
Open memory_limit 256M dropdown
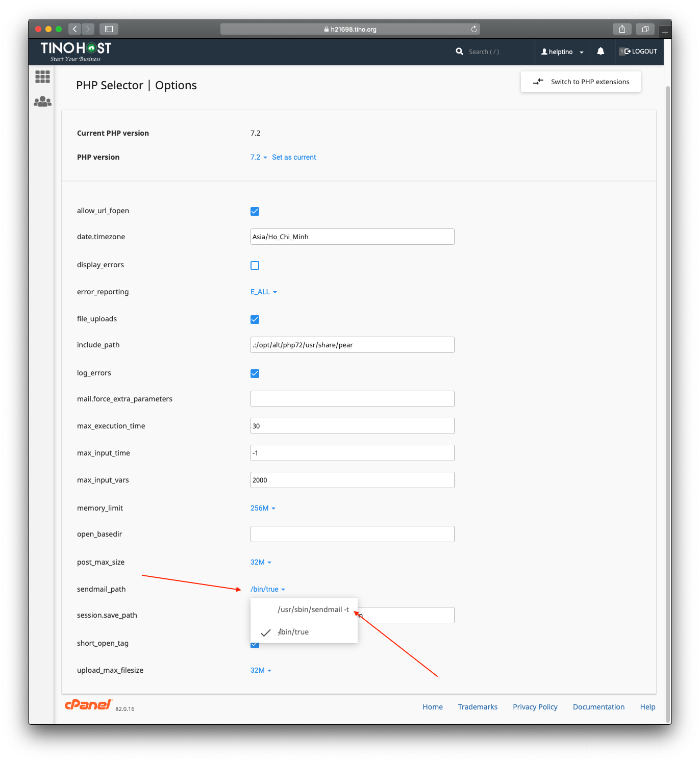(x=263, y=508)
